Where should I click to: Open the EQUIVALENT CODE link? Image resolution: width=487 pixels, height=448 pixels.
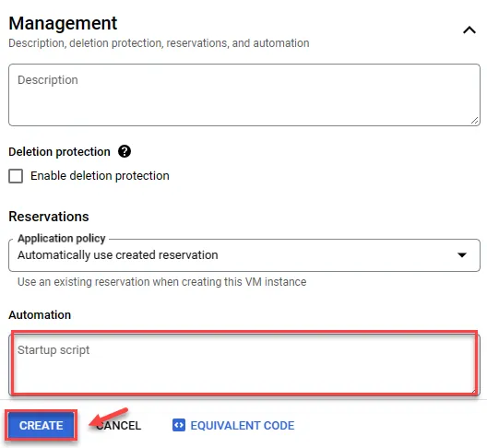click(x=233, y=425)
